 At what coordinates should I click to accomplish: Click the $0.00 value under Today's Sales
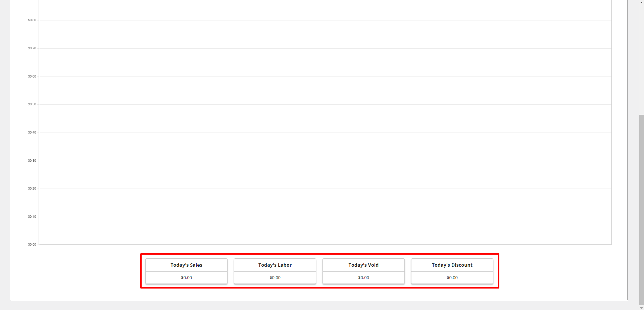186,277
